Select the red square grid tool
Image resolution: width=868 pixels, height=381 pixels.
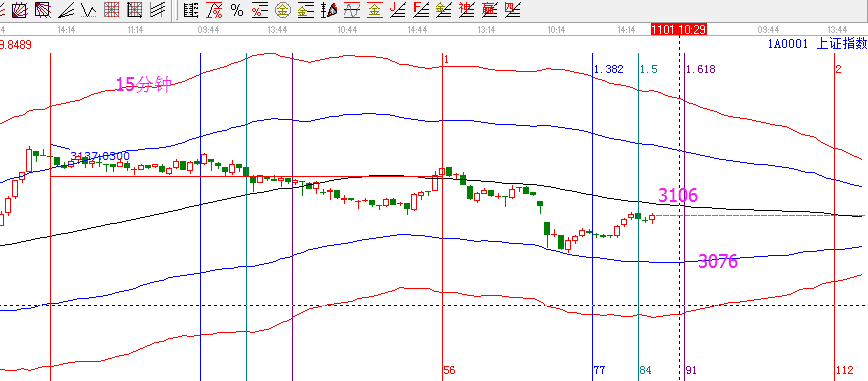pos(112,9)
